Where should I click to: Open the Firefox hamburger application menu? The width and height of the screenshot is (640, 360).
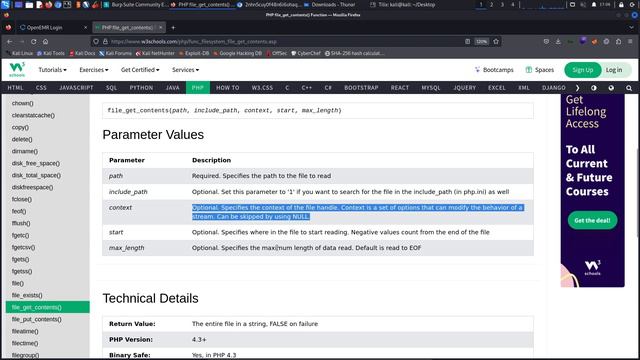point(630,41)
